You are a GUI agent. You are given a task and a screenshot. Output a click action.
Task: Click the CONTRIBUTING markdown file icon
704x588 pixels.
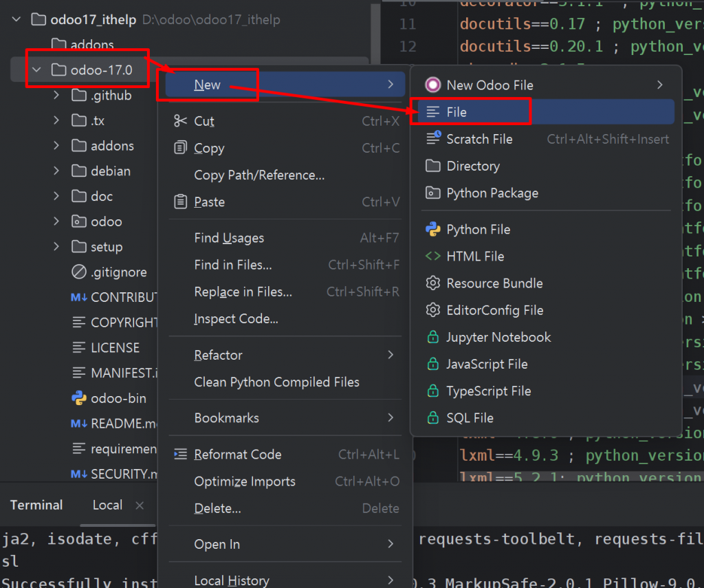coord(79,297)
